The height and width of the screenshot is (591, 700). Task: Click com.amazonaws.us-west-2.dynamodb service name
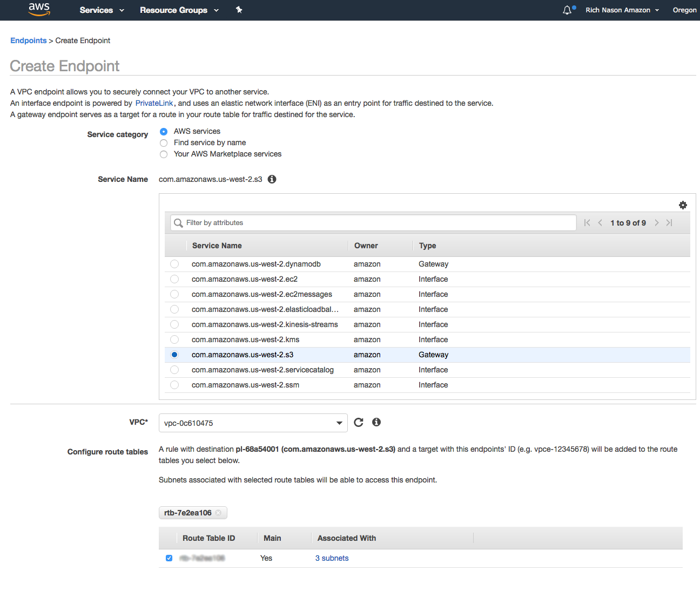[x=256, y=264]
